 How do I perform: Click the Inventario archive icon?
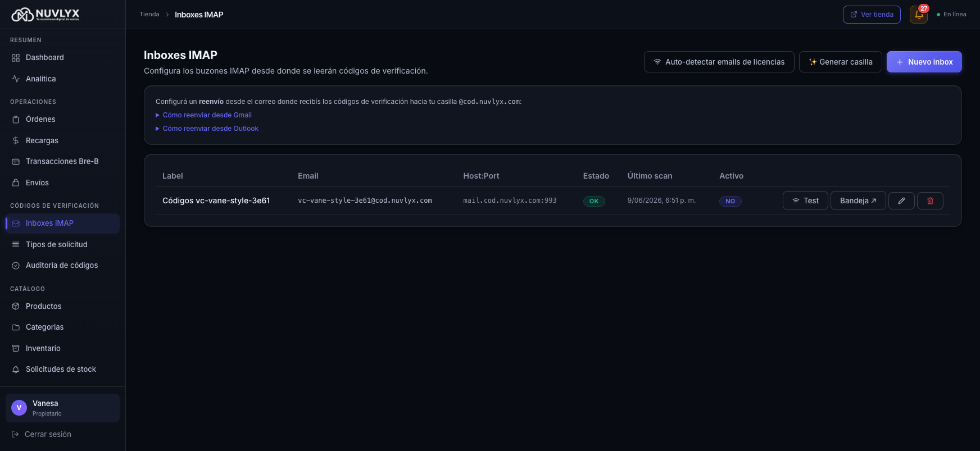16,348
